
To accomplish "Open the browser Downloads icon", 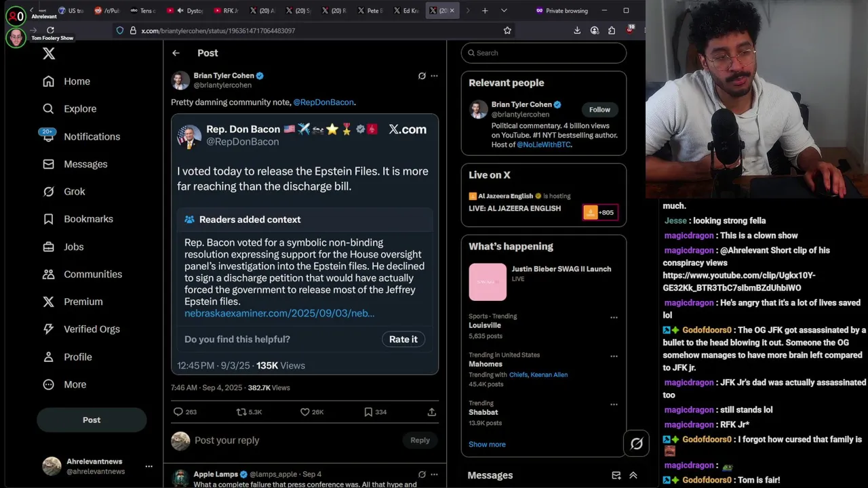I will 577,30.
